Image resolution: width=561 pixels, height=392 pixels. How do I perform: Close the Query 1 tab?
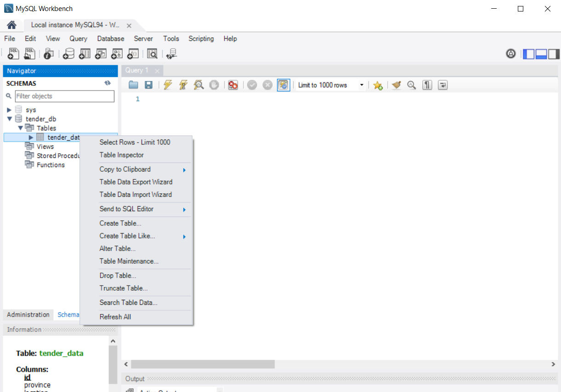click(157, 71)
